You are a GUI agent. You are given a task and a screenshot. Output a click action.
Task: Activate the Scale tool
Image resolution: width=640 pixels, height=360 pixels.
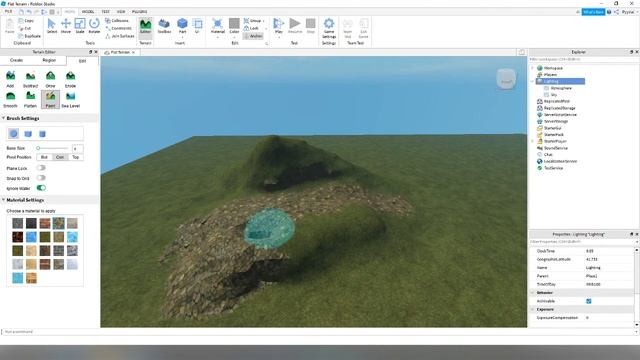pyautogui.click(x=80, y=26)
